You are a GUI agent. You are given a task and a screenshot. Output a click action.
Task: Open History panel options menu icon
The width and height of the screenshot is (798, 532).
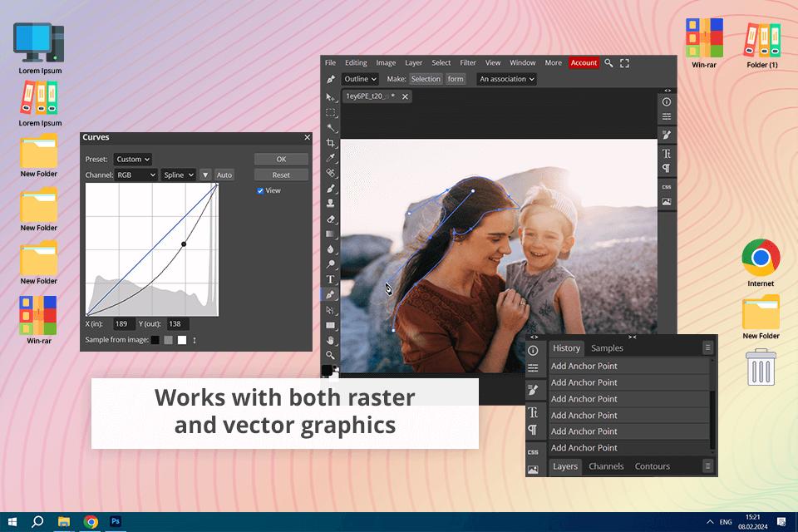pyautogui.click(x=707, y=347)
